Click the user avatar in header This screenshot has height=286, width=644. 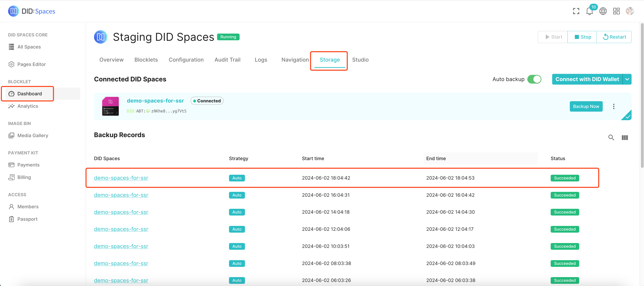tap(630, 11)
